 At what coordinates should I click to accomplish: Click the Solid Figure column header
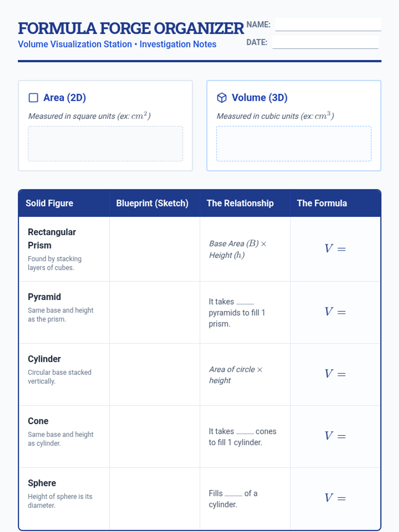(50, 203)
